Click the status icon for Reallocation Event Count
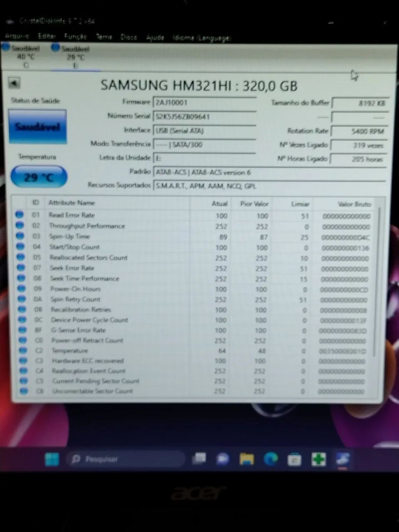 [x=24, y=370]
